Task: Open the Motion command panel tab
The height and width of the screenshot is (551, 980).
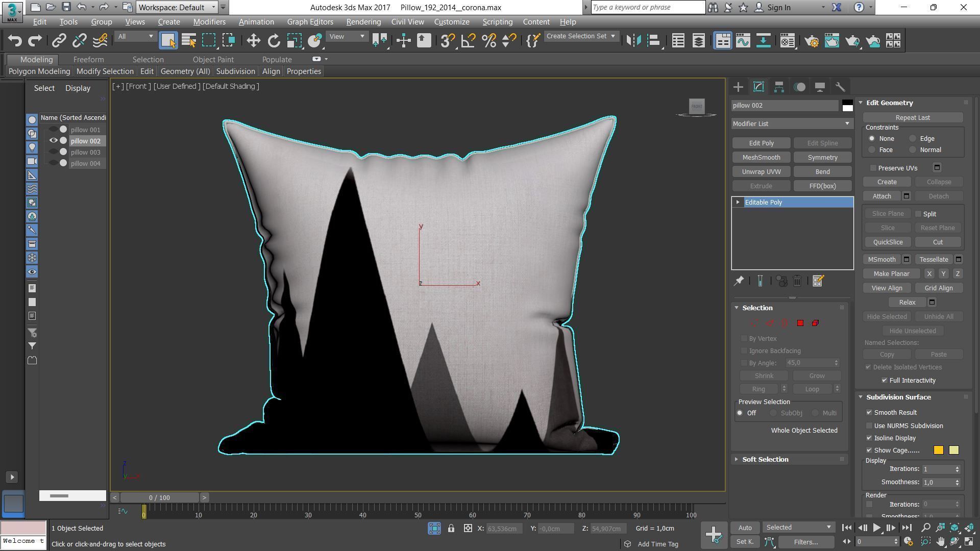Action: click(x=799, y=87)
